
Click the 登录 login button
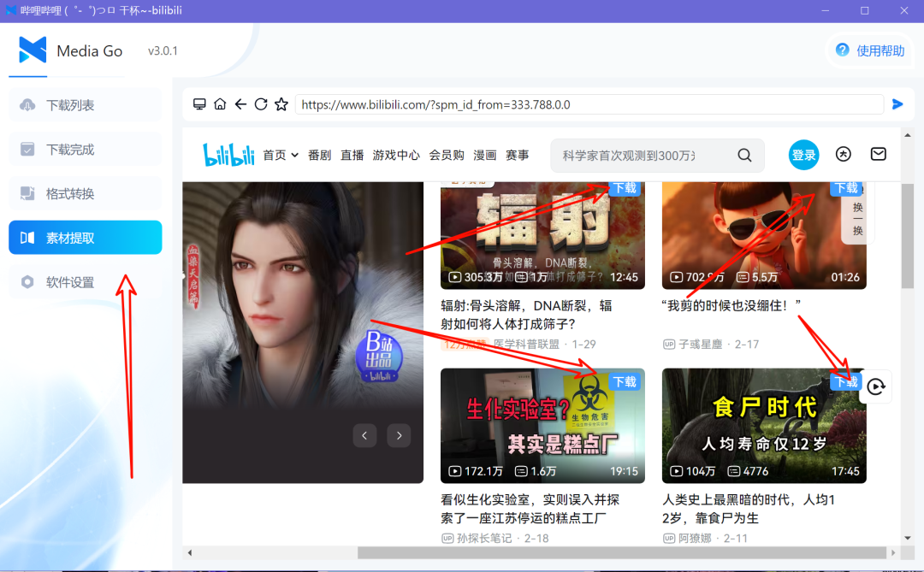[803, 155]
